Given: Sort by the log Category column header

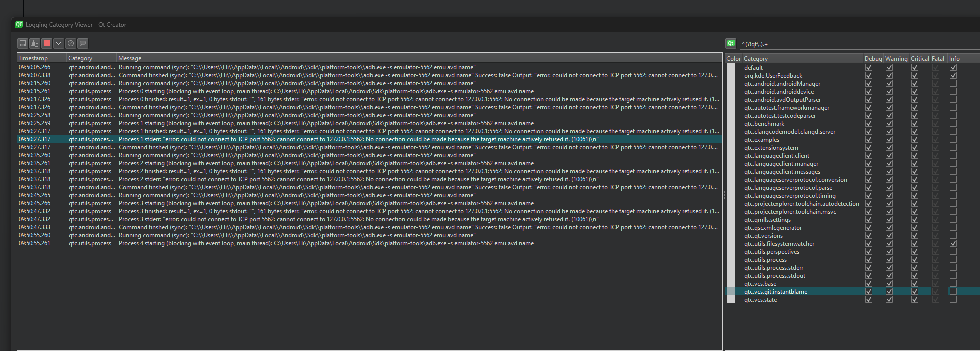Looking at the screenshot, I should point(92,58).
